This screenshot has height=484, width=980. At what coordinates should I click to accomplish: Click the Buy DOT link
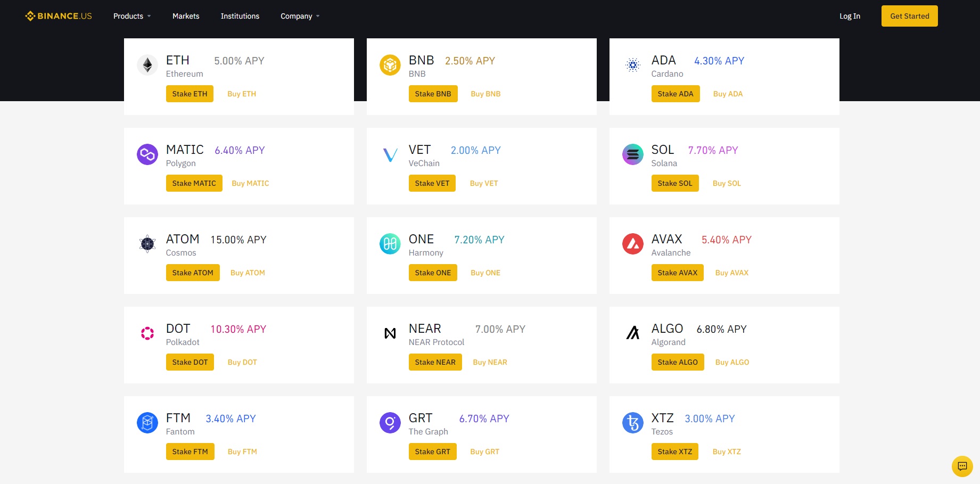[x=242, y=362]
